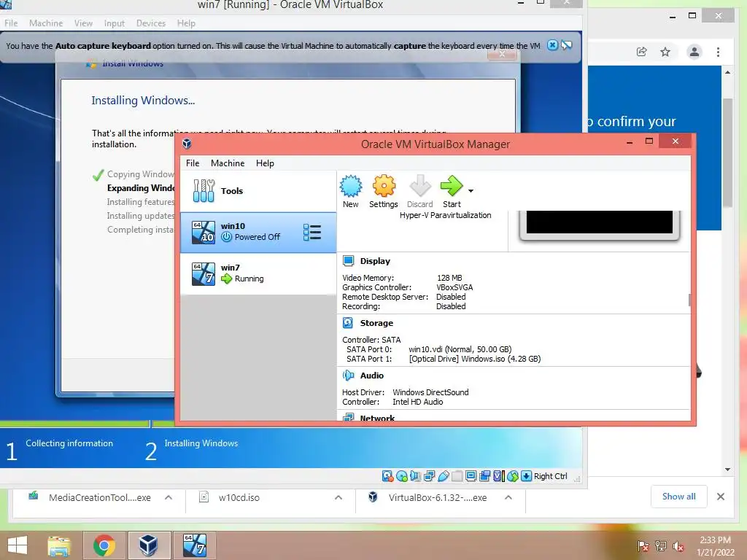Dismiss the auto capture keyboard notification
The image size is (747, 560).
click(552, 45)
